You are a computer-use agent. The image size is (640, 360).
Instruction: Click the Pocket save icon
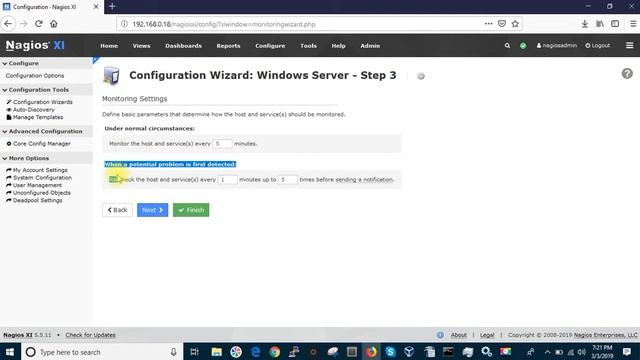tap(502, 24)
